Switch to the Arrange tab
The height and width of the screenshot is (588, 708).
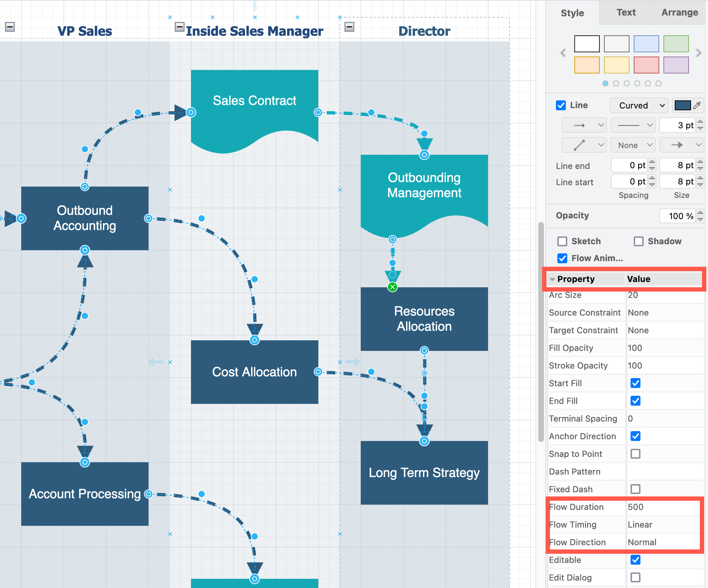pyautogui.click(x=679, y=13)
